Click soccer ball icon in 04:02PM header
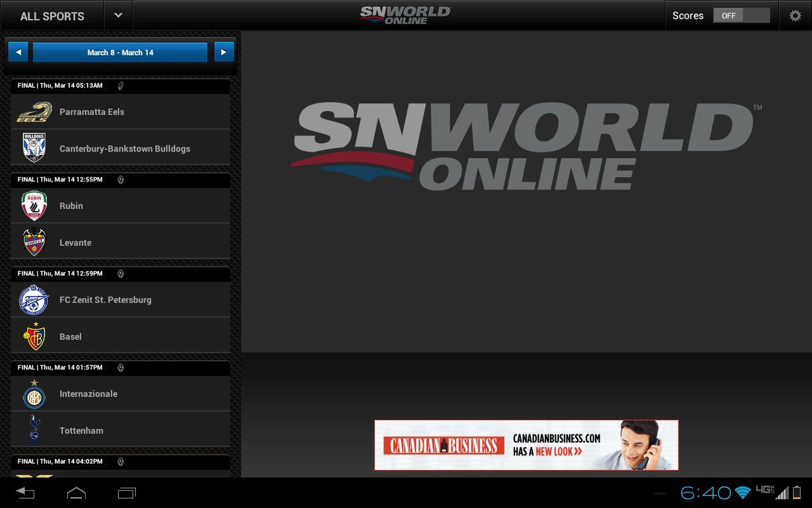 (x=121, y=462)
